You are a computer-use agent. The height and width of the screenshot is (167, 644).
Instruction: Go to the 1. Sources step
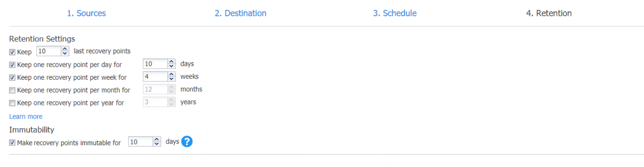(86, 13)
